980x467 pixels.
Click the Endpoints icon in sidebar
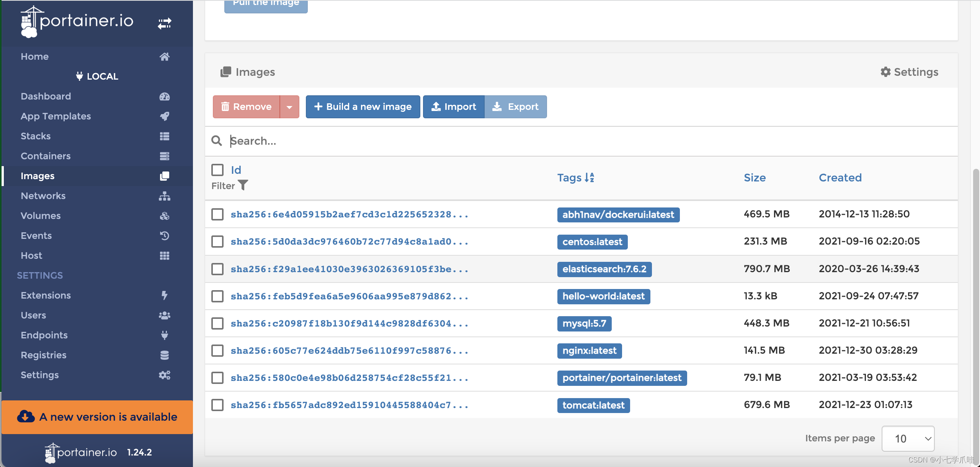pyautogui.click(x=164, y=335)
